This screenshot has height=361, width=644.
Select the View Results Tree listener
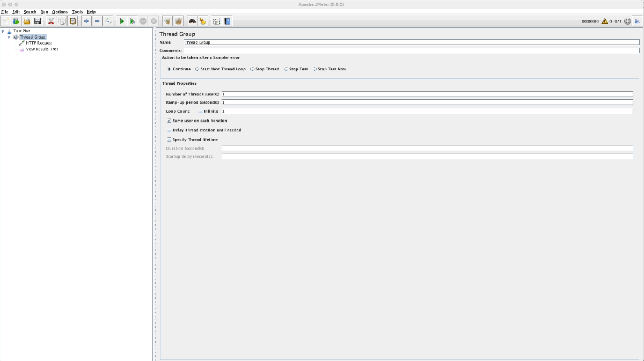[x=42, y=49]
